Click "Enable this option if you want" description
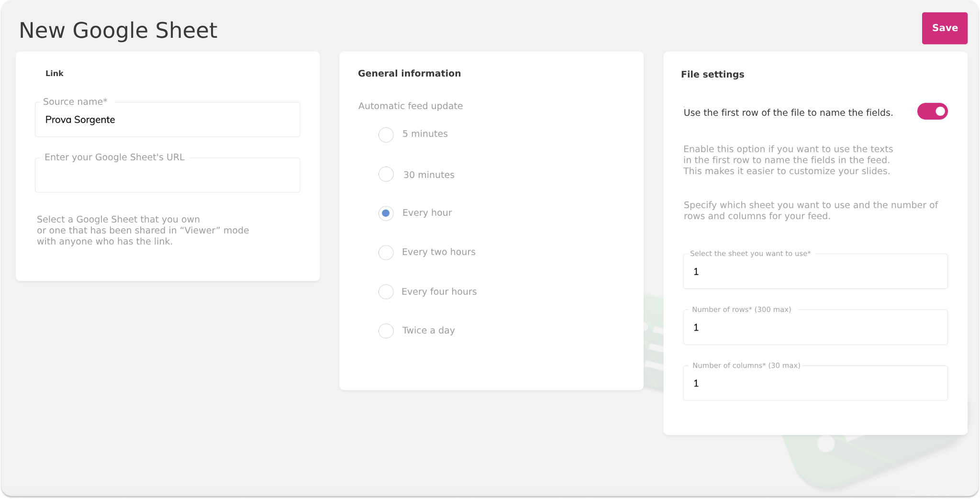 788,160
